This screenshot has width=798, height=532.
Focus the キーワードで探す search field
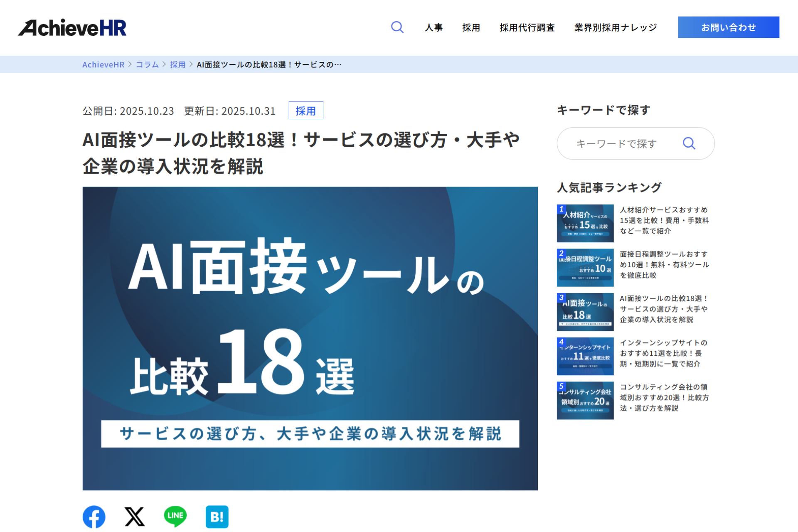click(x=616, y=143)
